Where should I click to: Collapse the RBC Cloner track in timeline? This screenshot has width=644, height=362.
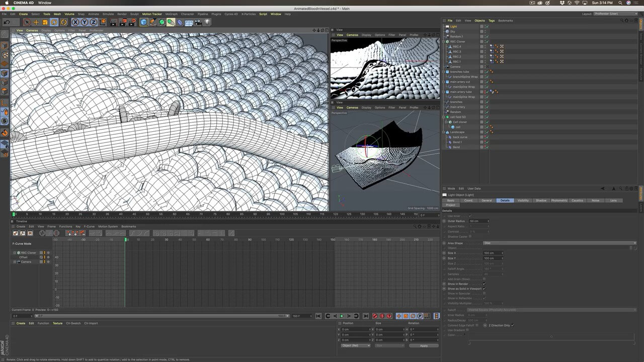(x=15, y=252)
